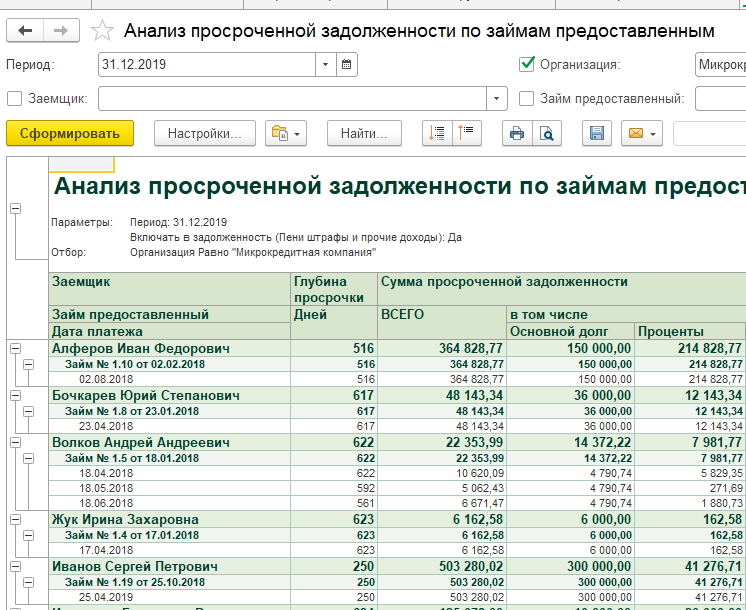Screen dimensions: 746x610
Task: Collapse Займ № 1.5 от 18.01.2018 rows
Action: coord(29,458)
